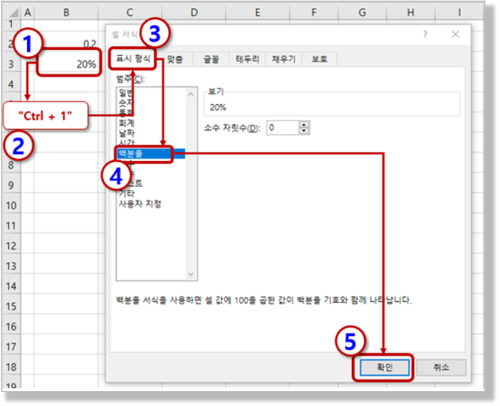This screenshot has width=500, height=406.
Task: Select row 10 header
Action: click(x=11, y=205)
